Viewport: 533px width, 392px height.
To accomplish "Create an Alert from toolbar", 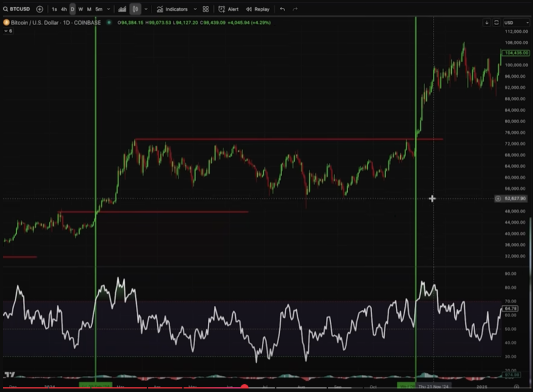I will tap(229, 9).
